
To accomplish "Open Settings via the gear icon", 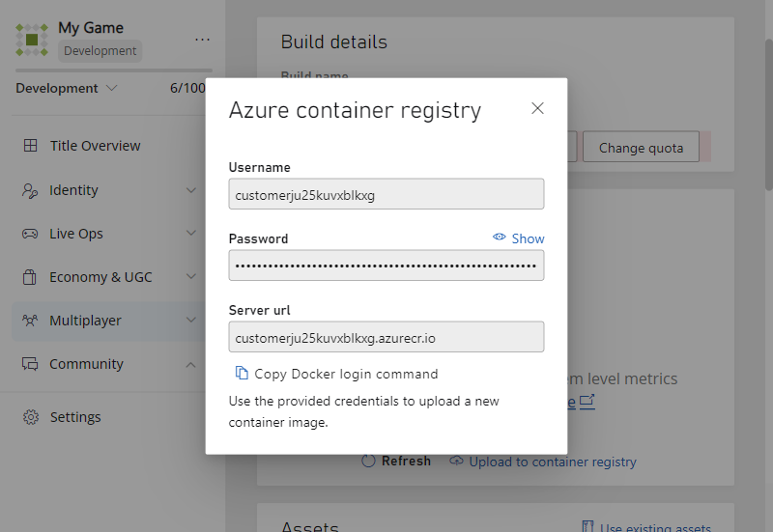I will (x=30, y=417).
